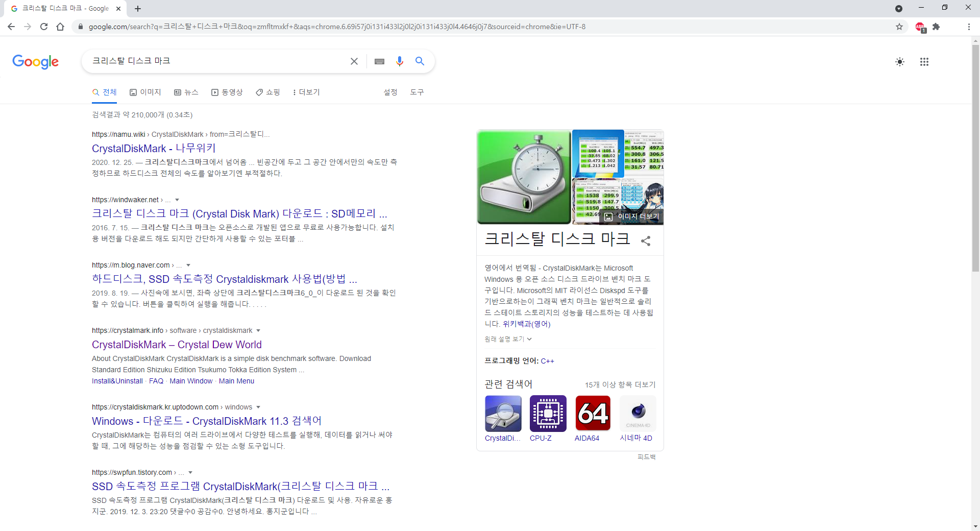The image size is (980, 531).
Task: Open the ABP extension icon
Action: [920, 27]
